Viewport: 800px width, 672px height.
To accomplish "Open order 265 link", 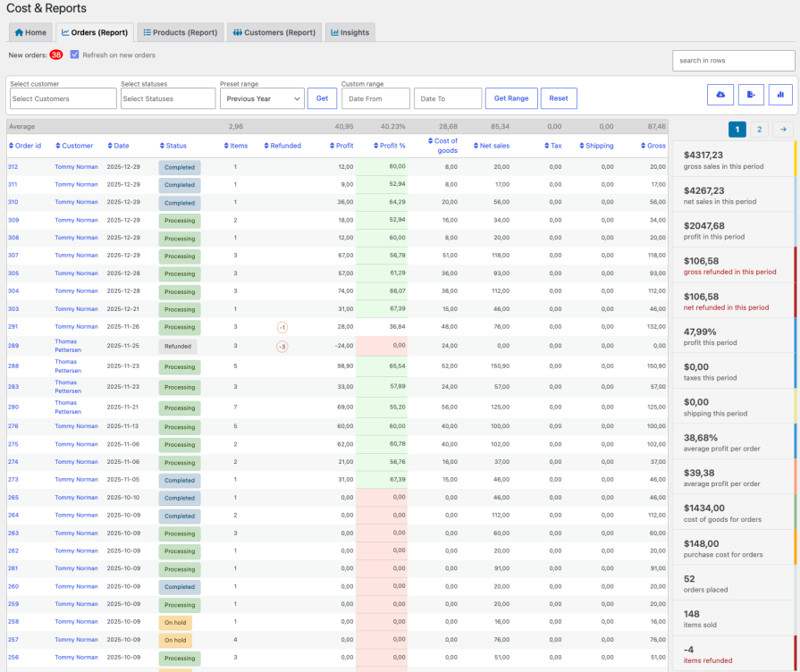I will pyautogui.click(x=13, y=498).
